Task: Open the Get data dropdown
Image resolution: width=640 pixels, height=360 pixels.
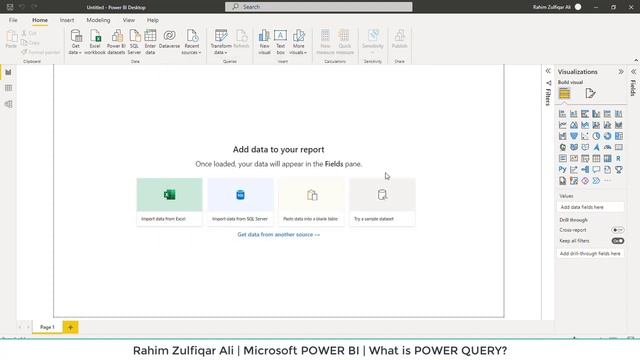Action: pos(76,42)
